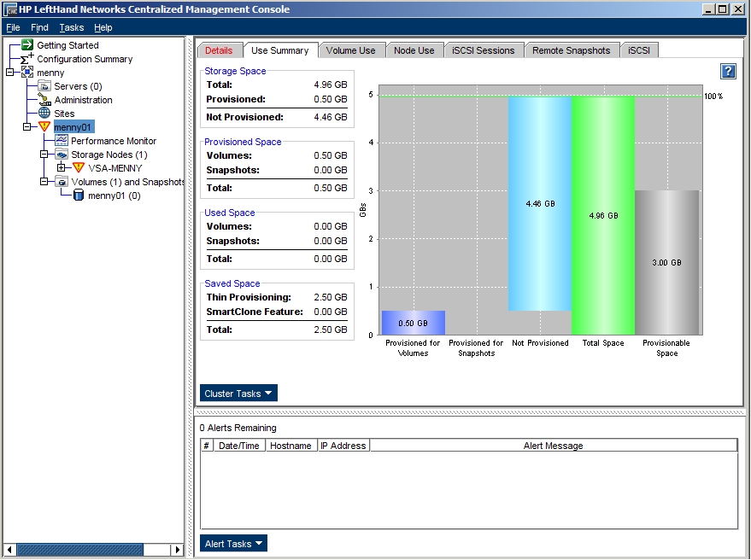Viewport: 751px width, 560px height.
Task: Click the Sites globe icon
Action: tap(44, 113)
